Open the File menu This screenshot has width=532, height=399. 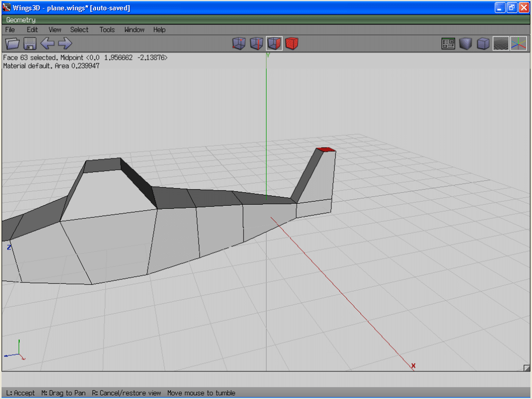10,30
